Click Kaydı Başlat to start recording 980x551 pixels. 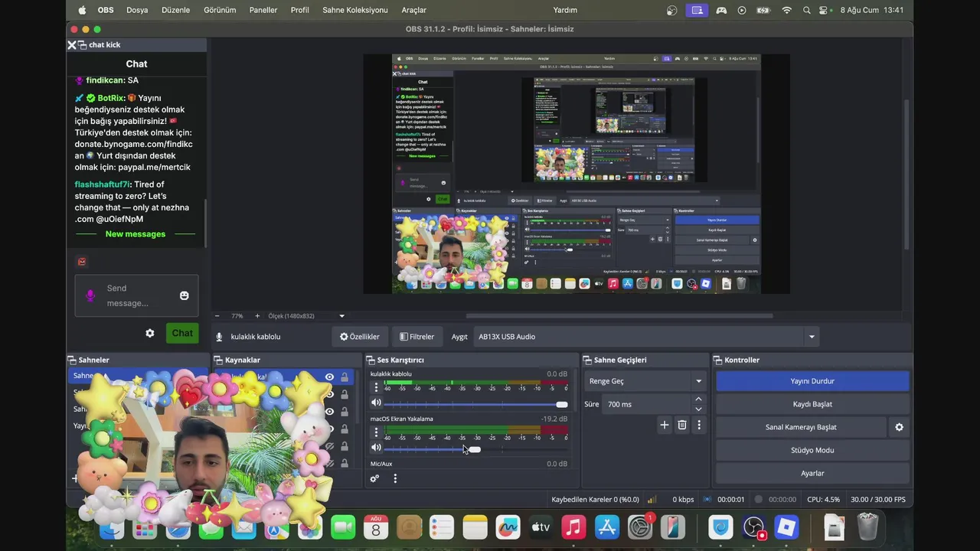812,404
